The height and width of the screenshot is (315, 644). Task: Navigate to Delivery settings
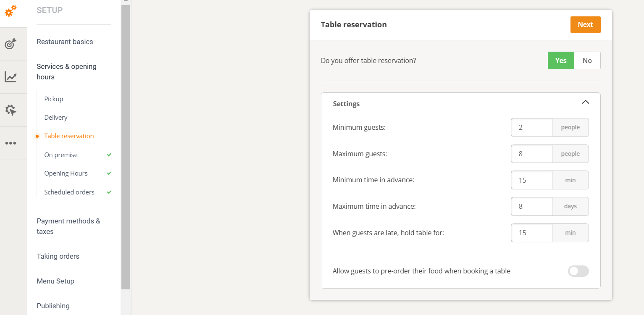pyautogui.click(x=55, y=117)
